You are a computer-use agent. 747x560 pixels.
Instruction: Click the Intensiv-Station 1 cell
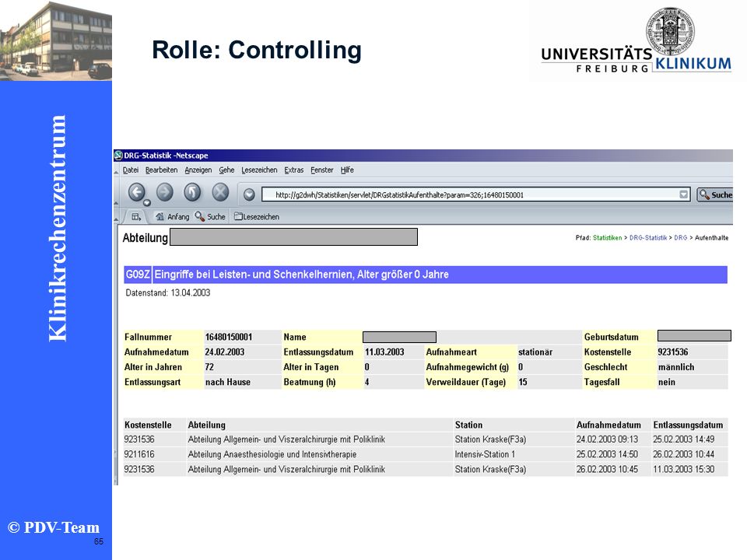click(x=485, y=454)
